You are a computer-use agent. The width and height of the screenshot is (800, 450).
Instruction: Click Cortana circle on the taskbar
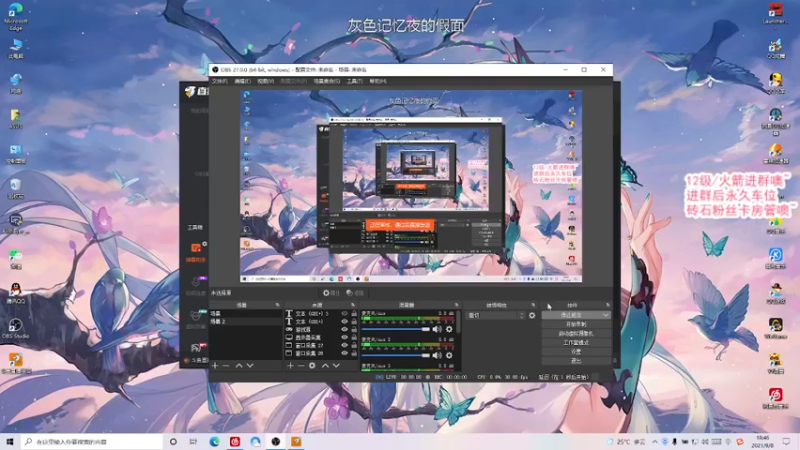pos(173,441)
